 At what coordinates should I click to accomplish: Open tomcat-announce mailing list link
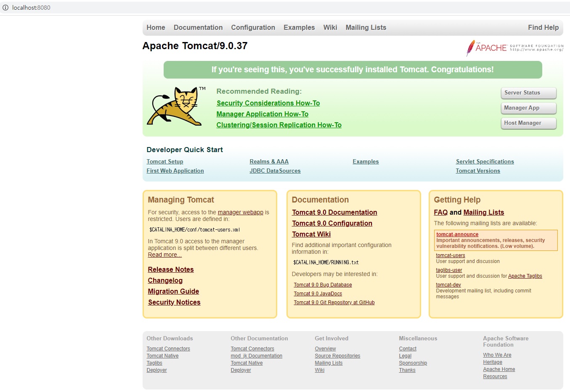[x=457, y=234]
